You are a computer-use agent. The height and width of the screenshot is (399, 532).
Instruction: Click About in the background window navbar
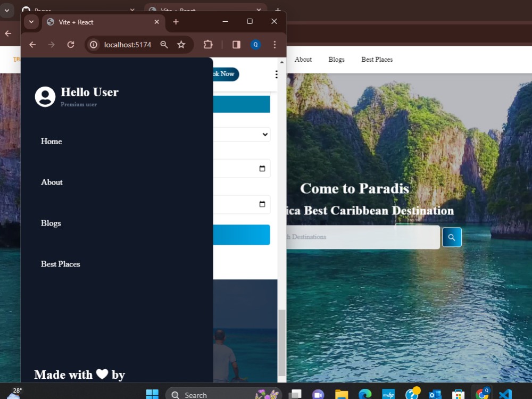tap(303, 60)
